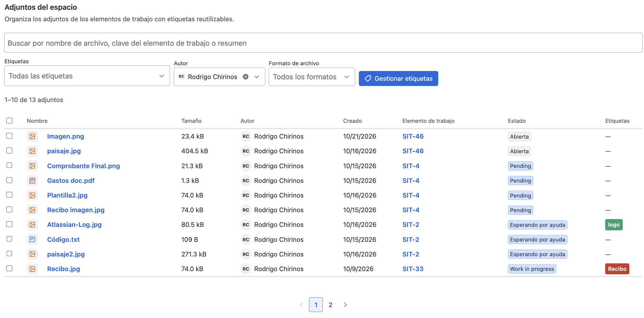Go to page 2 of attachments

[330, 305]
